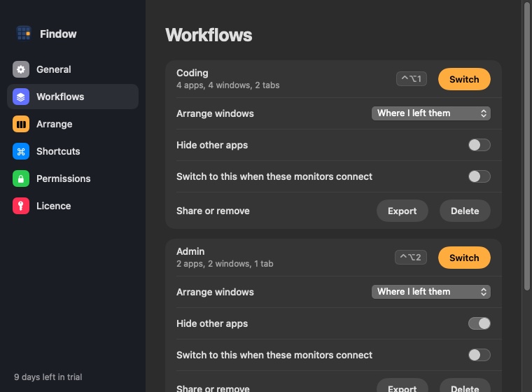Click the Findow app logo icon
The width and height of the screenshot is (532, 392).
(x=24, y=34)
